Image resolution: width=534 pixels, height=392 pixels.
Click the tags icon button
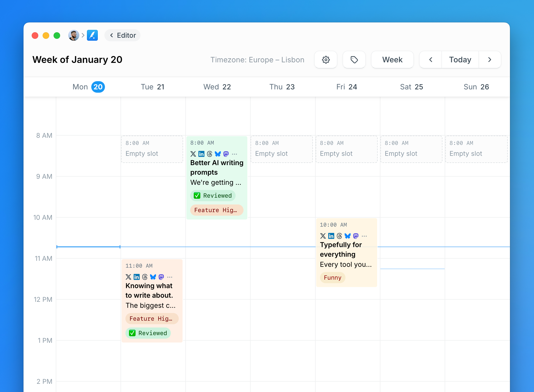tap(354, 60)
